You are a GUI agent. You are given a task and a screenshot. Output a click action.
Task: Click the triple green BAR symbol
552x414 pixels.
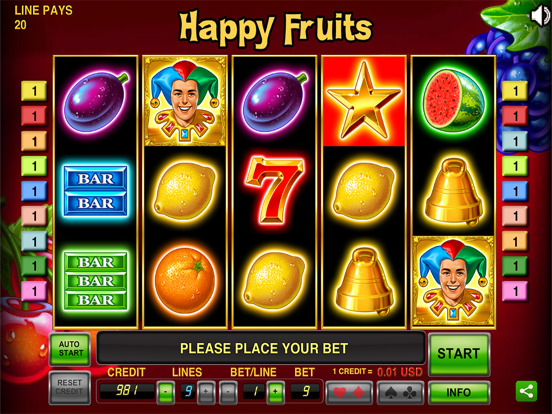[x=95, y=281]
